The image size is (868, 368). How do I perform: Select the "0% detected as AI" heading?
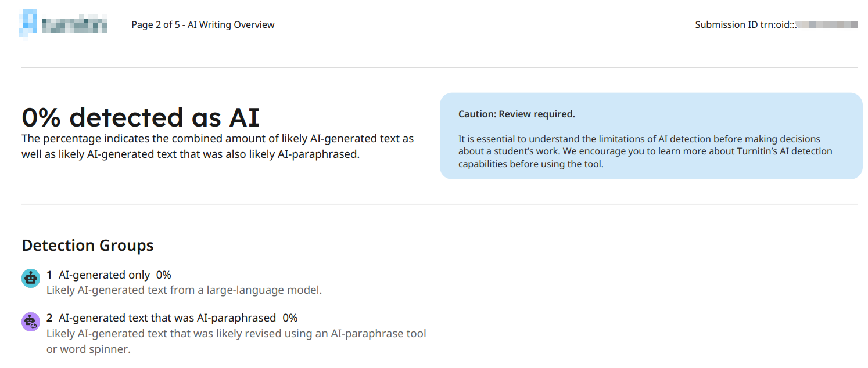click(x=140, y=117)
